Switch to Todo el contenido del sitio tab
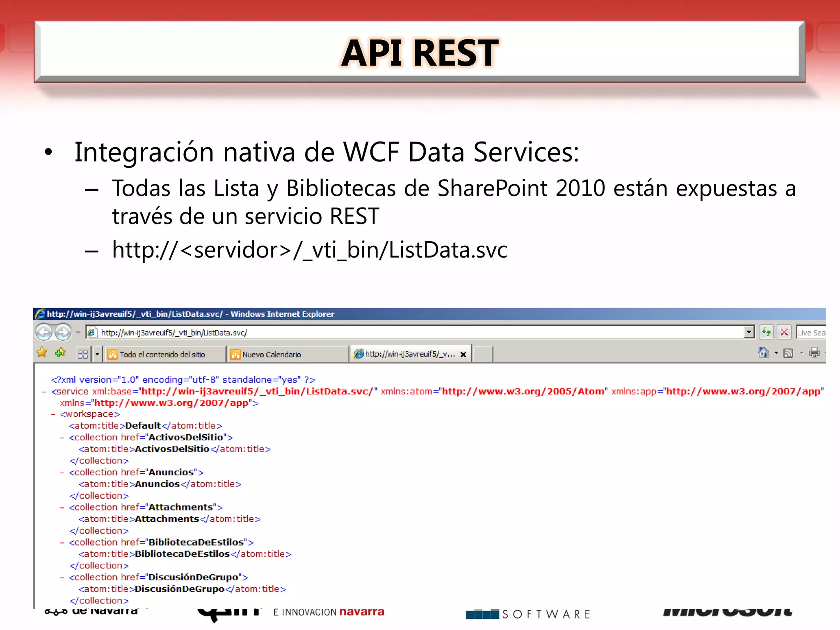Image resolution: width=840 pixels, height=630 pixels. tap(164, 354)
